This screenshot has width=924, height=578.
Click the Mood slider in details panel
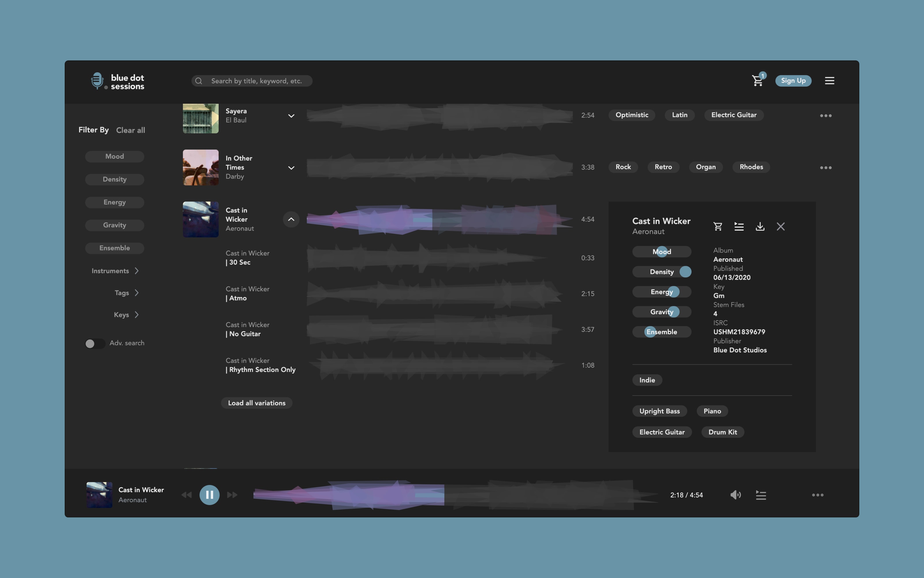(662, 251)
